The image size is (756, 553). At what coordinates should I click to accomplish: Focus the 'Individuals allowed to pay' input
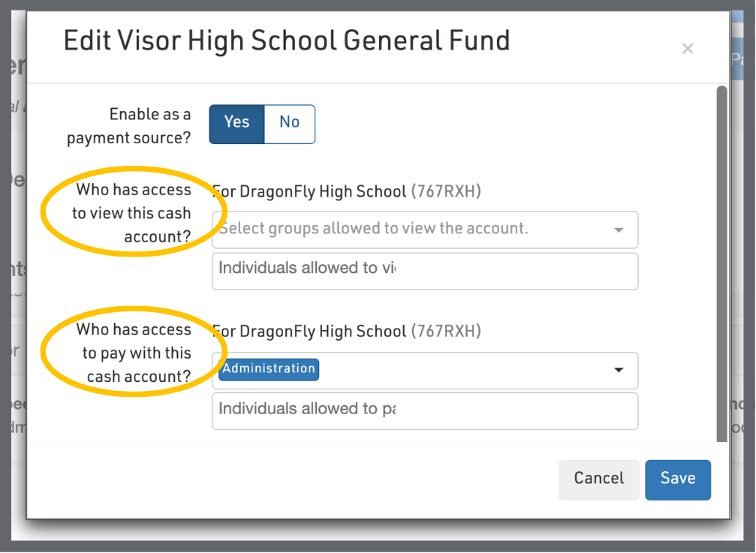point(425,410)
